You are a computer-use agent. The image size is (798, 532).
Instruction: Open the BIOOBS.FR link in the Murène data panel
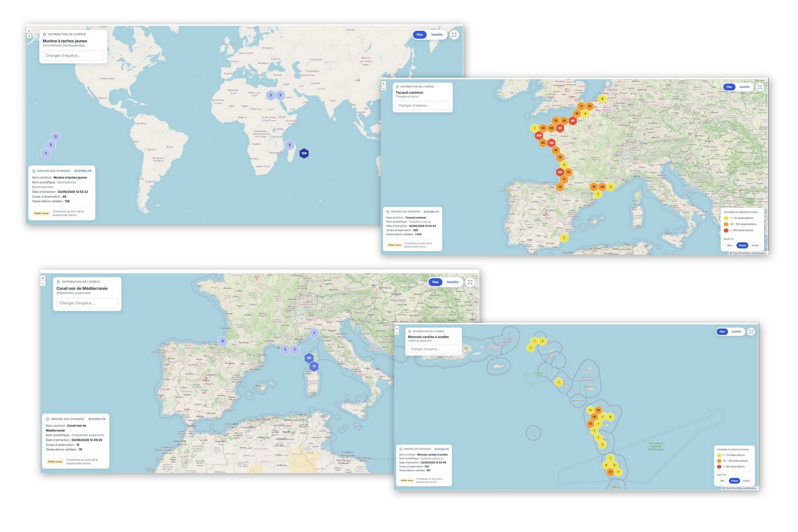tap(83, 171)
